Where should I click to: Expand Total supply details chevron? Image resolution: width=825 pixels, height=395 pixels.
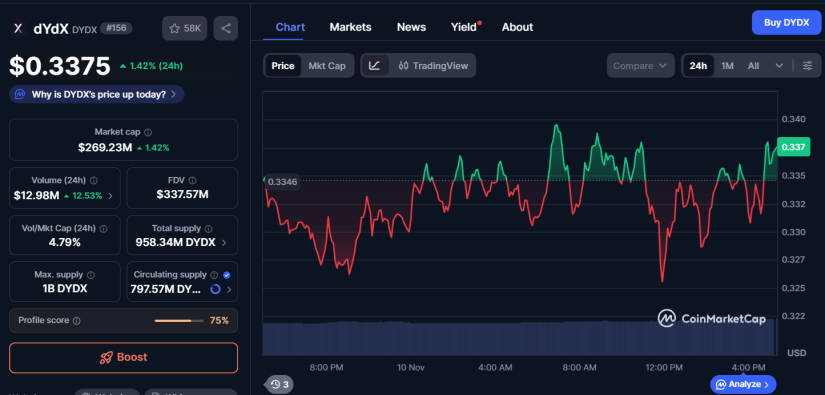coord(224,242)
